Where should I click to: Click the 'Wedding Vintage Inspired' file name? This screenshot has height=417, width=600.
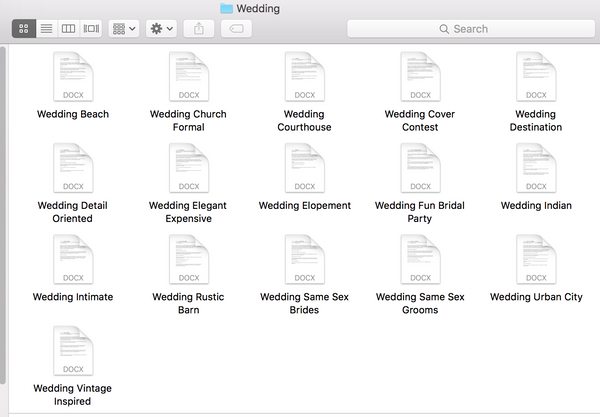pos(72,395)
